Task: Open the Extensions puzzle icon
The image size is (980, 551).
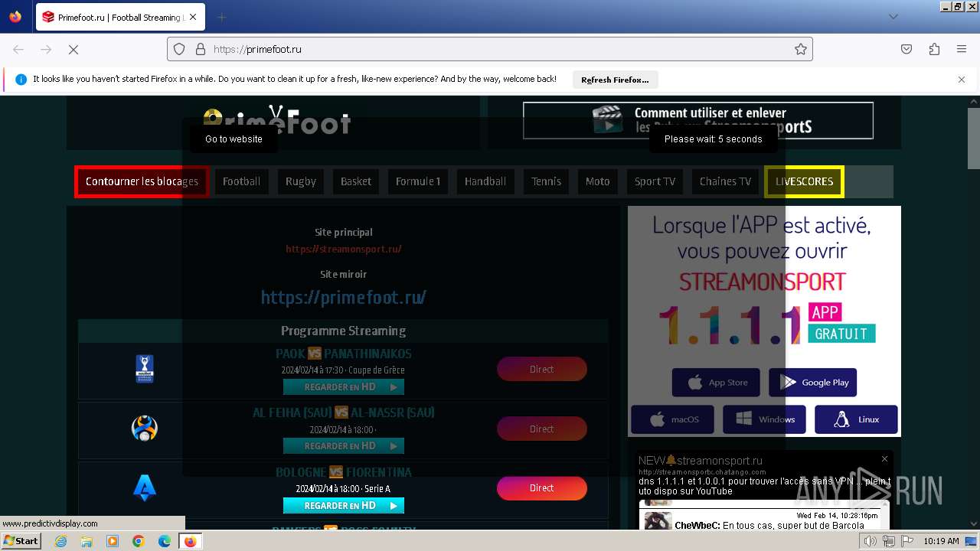Action: (934, 49)
